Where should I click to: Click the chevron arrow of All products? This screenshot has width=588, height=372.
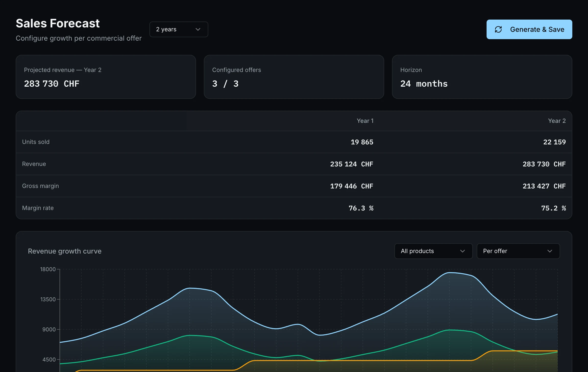coord(463,251)
